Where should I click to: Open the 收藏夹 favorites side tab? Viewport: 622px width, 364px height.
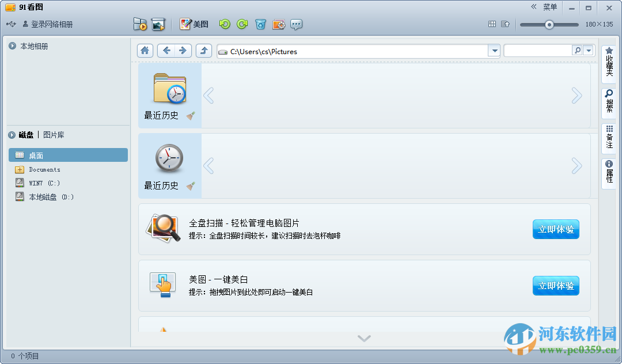pos(609,63)
